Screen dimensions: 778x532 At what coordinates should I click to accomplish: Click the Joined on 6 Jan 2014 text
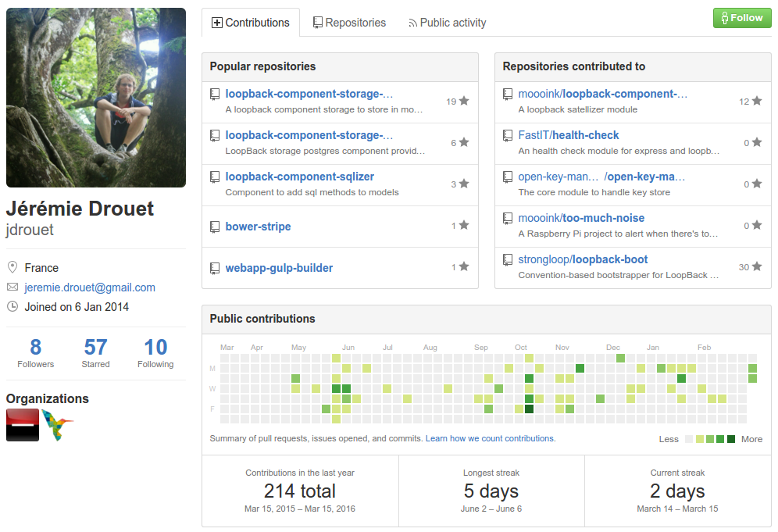tap(77, 307)
